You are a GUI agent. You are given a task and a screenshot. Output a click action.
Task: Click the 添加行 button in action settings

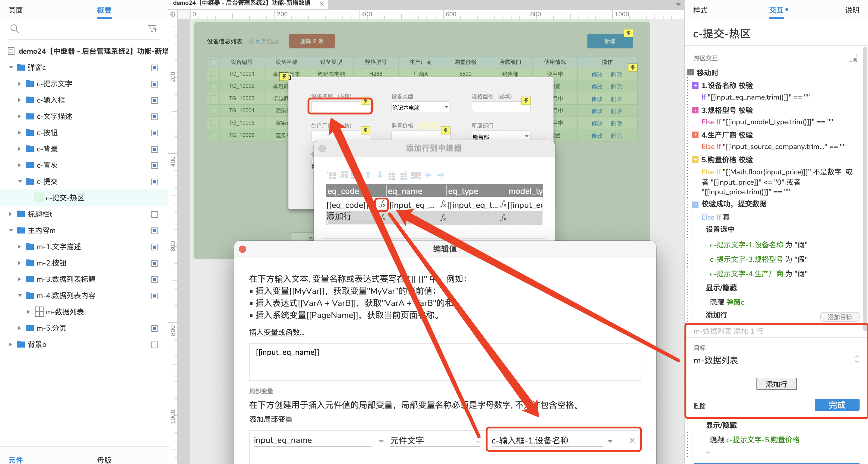point(776,384)
